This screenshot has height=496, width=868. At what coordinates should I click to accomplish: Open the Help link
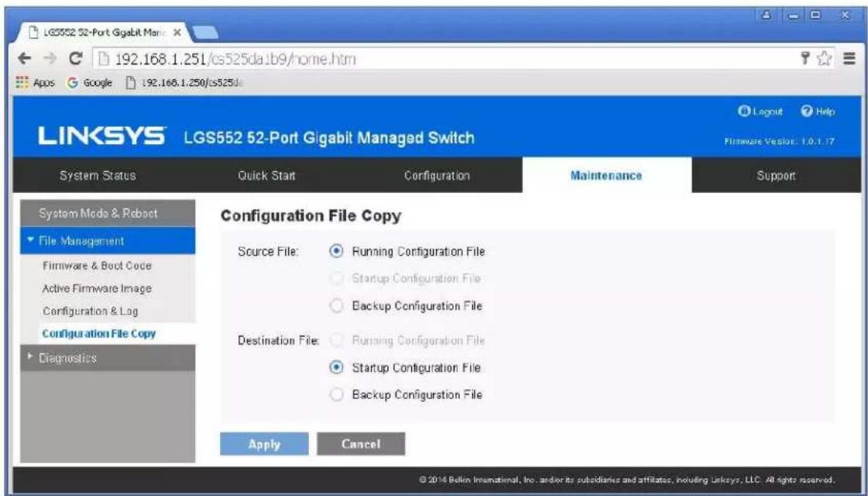[x=818, y=112]
